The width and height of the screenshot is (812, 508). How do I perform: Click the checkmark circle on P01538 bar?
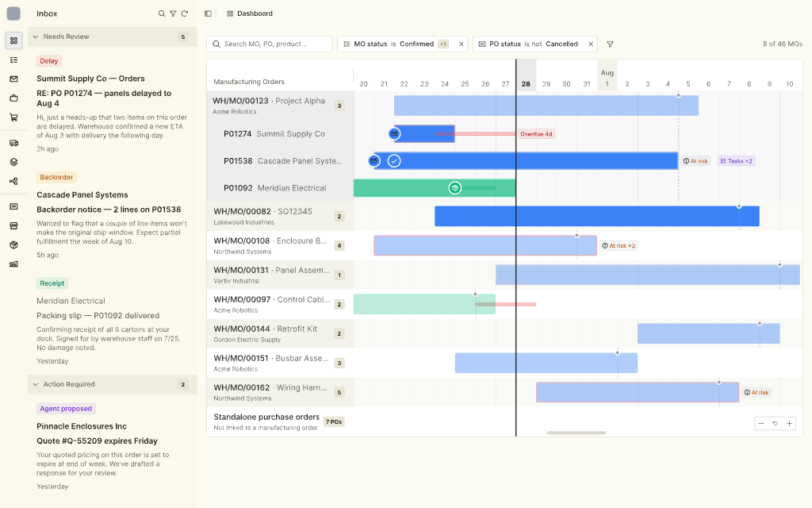[394, 160]
